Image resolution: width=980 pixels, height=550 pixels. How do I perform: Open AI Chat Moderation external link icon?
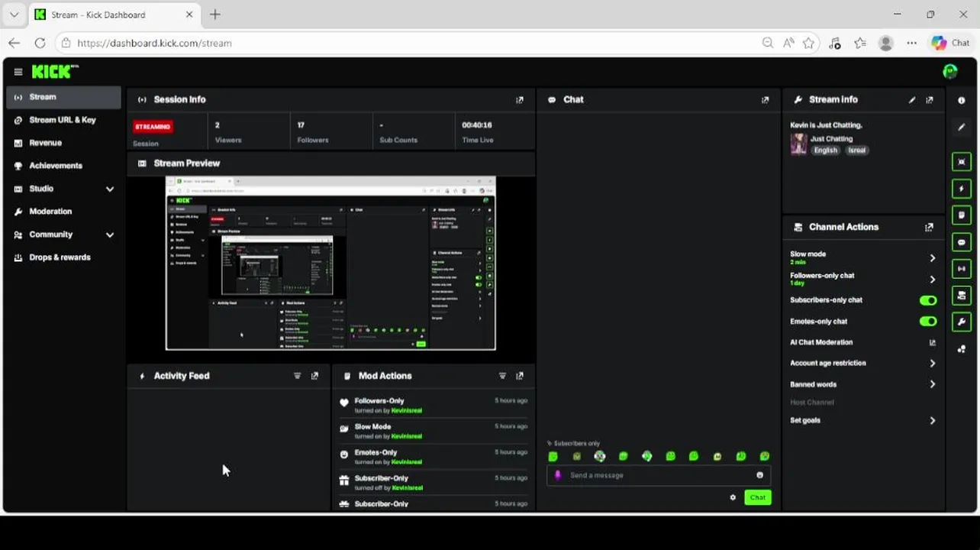[x=932, y=342]
